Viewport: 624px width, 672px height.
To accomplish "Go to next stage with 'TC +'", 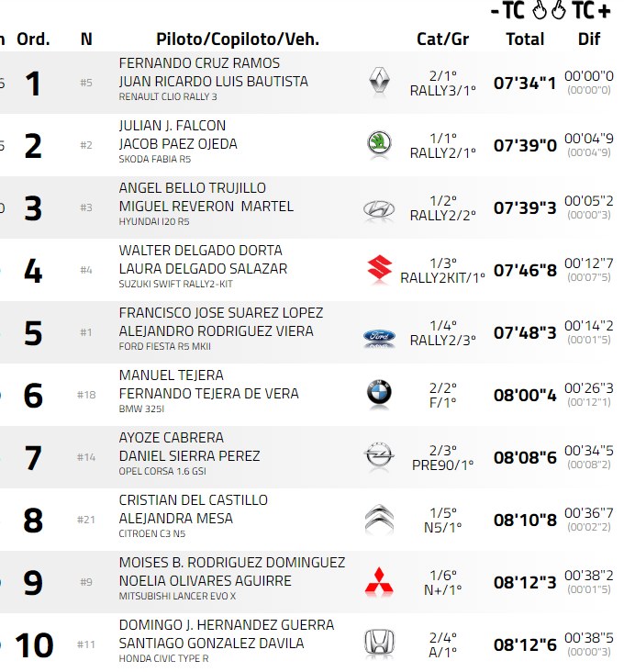I will tap(591, 11).
